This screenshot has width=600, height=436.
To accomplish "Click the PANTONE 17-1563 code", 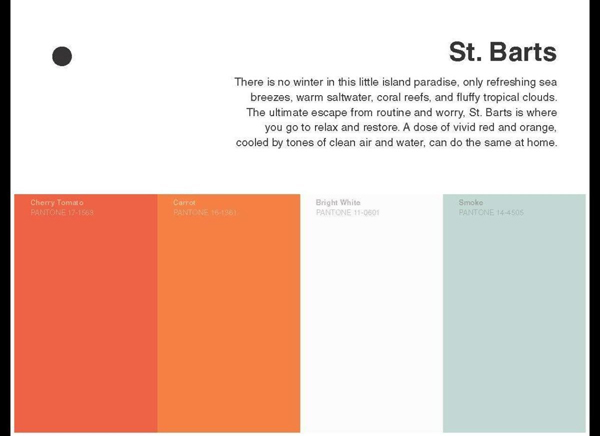I will click(62, 213).
